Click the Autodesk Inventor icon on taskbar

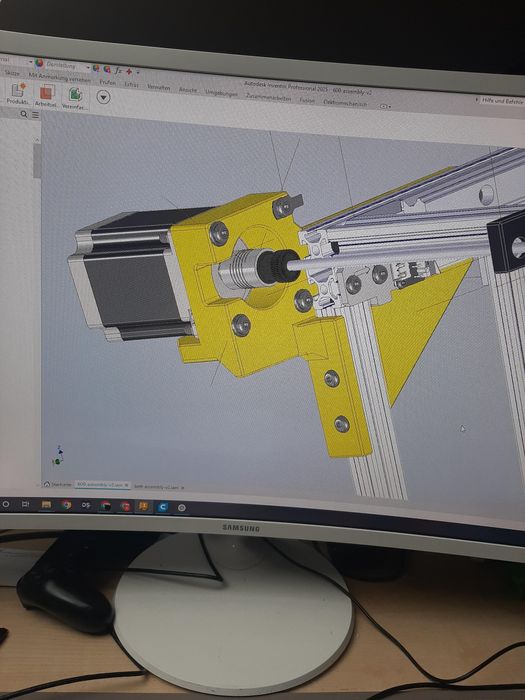[143, 506]
